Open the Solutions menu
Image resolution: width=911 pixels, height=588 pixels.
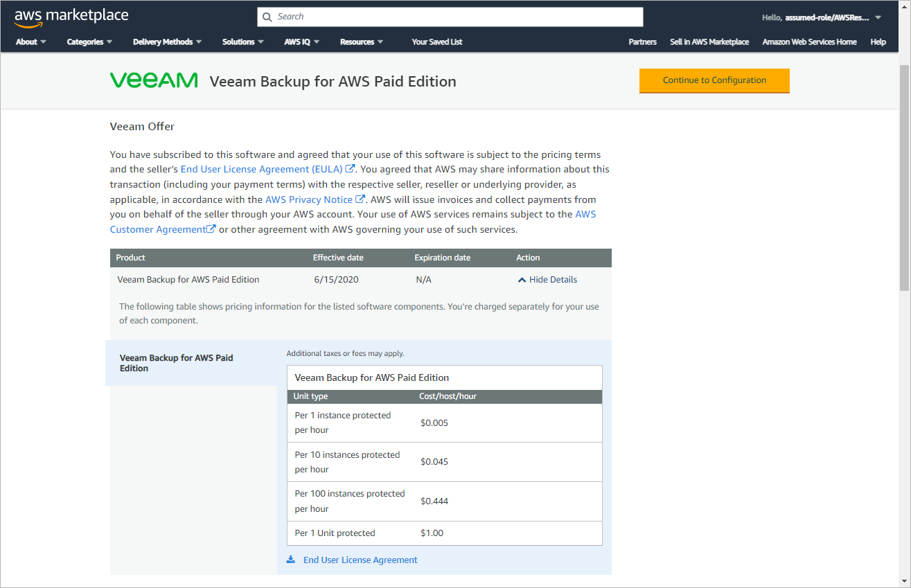(242, 42)
